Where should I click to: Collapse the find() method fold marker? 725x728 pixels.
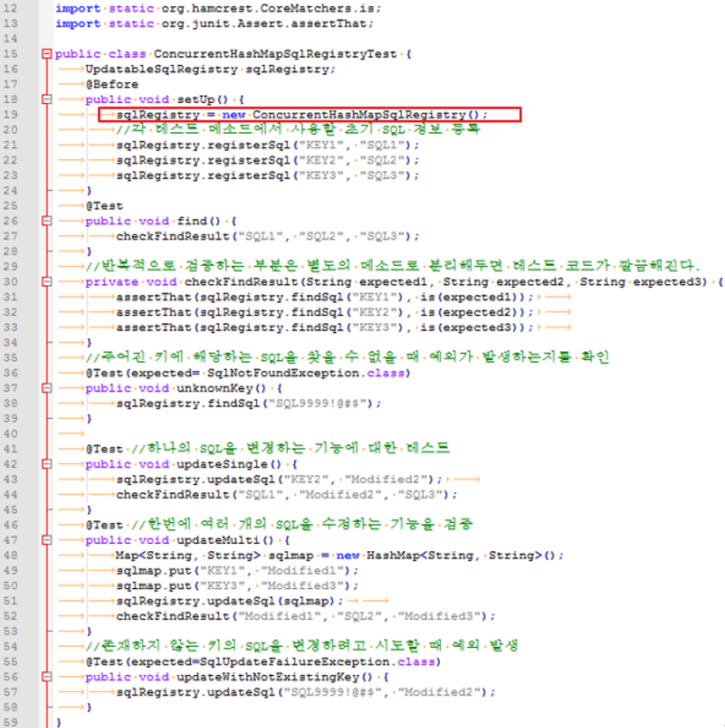(x=47, y=221)
